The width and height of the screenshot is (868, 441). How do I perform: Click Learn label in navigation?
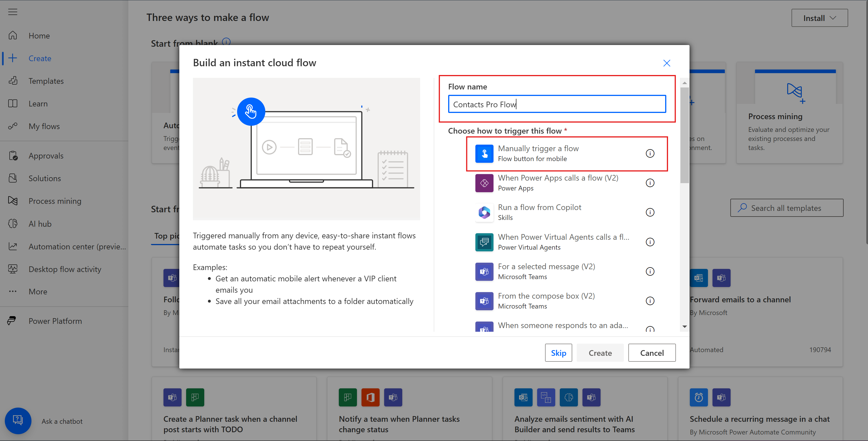click(x=38, y=103)
